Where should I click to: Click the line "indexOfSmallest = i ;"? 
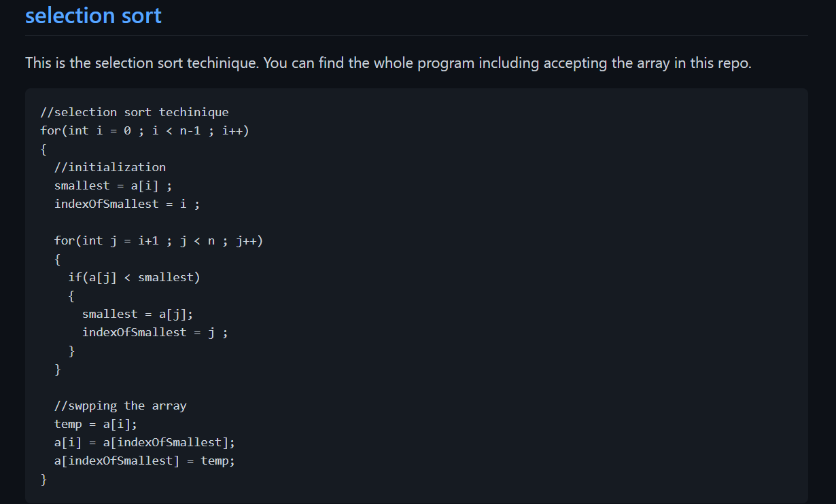pyautogui.click(x=127, y=204)
